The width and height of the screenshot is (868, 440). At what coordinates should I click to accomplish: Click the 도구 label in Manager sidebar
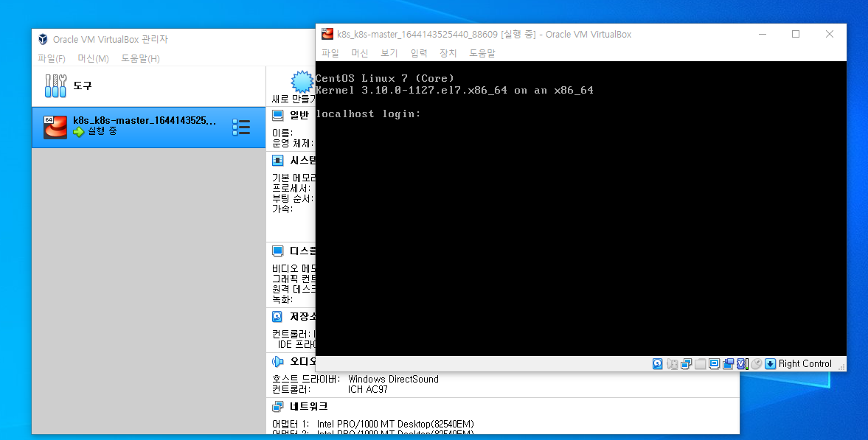point(83,85)
